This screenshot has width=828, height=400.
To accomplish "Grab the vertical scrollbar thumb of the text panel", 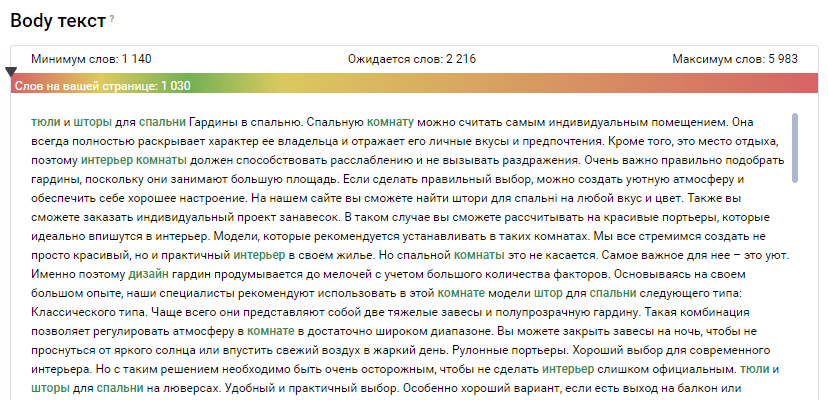I will pyautogui.click(x=795, y=148).
